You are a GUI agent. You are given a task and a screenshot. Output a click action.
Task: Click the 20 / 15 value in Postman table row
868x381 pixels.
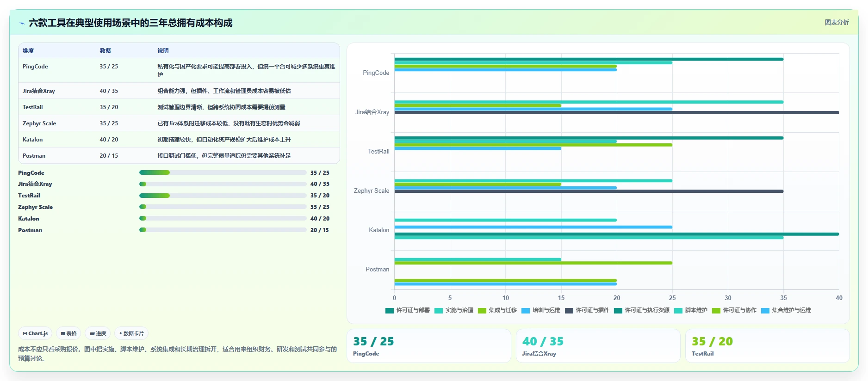click(x=109, y=156)
